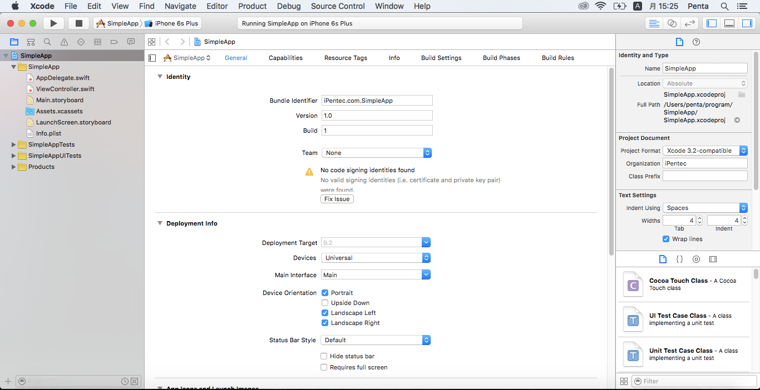Open the SimpleApp target selector

[x=187, y=58]
